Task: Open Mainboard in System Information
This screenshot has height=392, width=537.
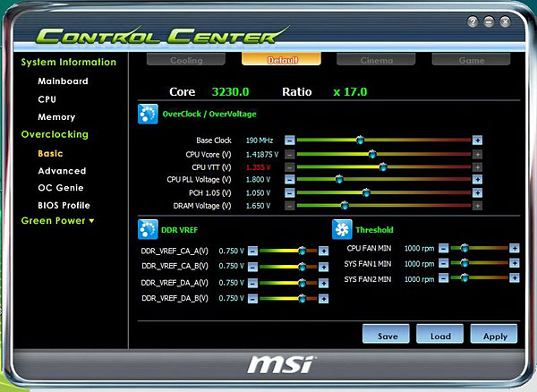Action: click(63, 81)
